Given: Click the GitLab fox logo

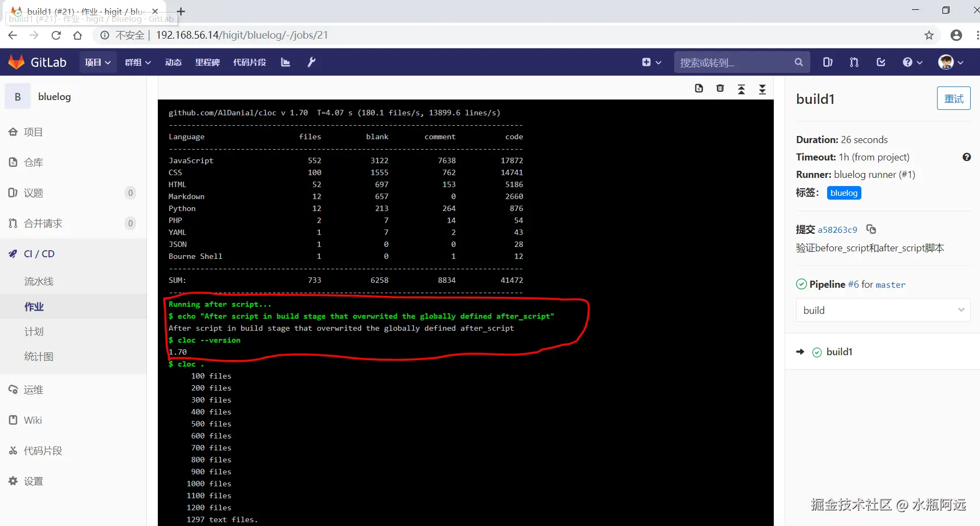Looking at the screenshot, I should click(16, 61).
